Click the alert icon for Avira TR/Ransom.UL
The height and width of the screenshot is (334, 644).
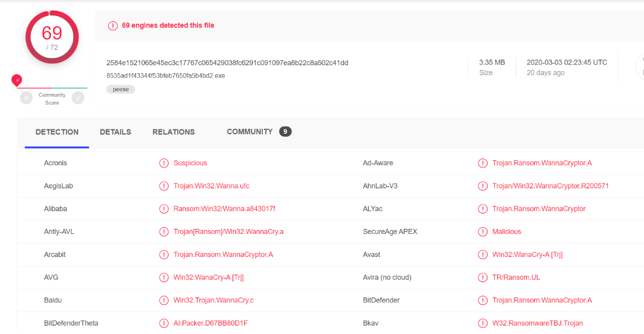pos(482,278)
